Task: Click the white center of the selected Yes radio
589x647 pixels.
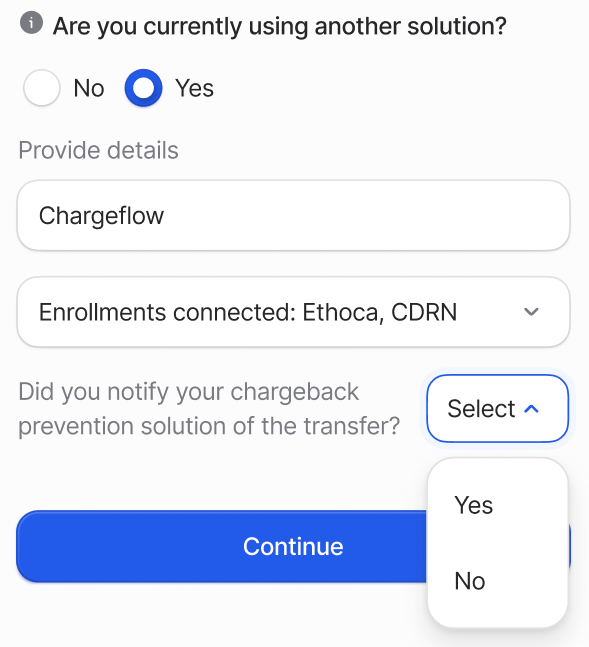Action: pos(143,88)
